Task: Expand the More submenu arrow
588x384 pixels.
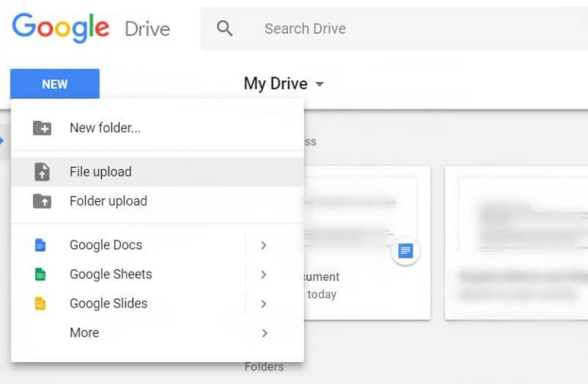Action: (264, 333)
